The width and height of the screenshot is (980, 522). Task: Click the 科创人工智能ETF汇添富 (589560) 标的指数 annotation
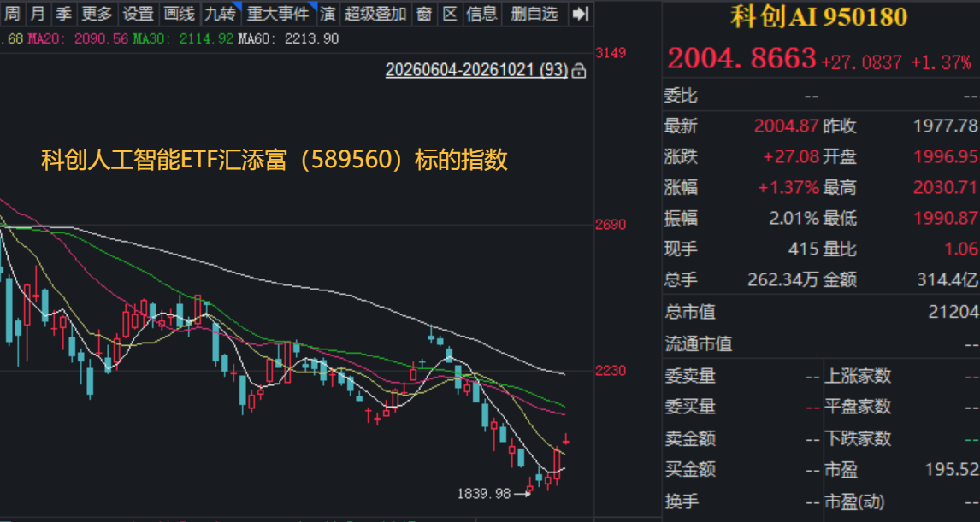click(275, 161)
